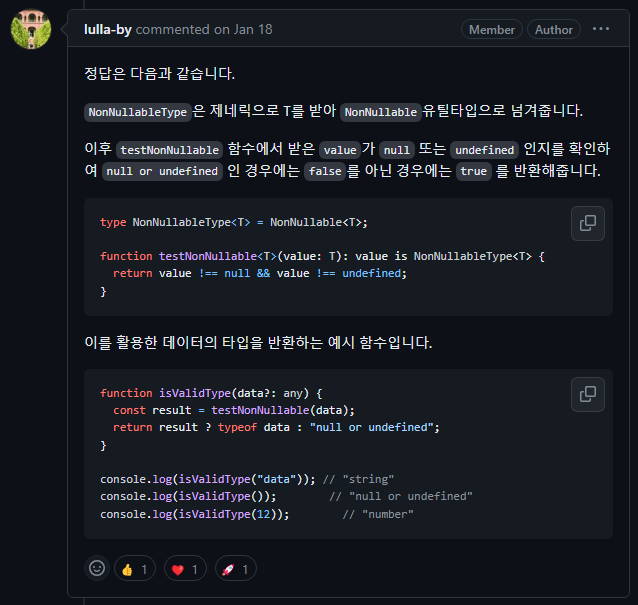Click the Author badge
Image resolution: width=638 pixels, height=605 pixels.
[553, 29]
